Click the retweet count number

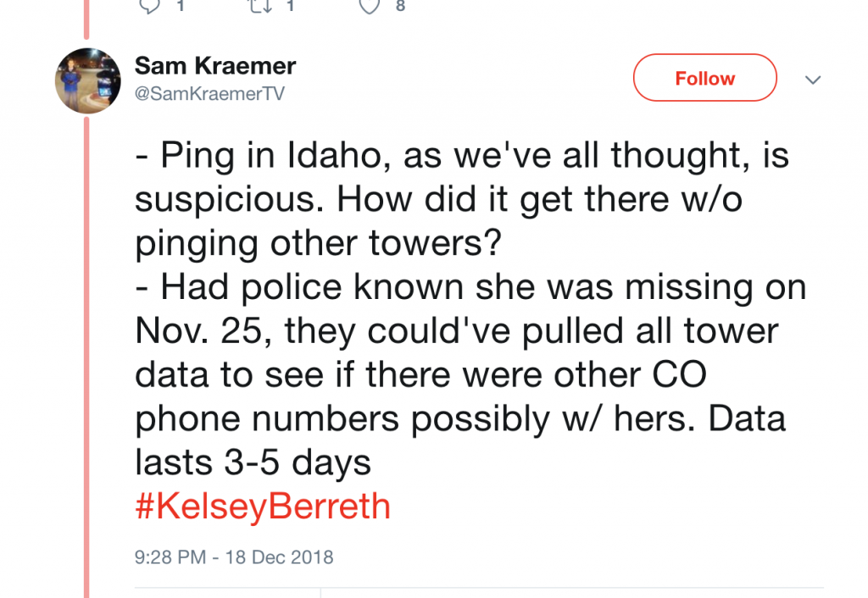(x=289, y=5)
